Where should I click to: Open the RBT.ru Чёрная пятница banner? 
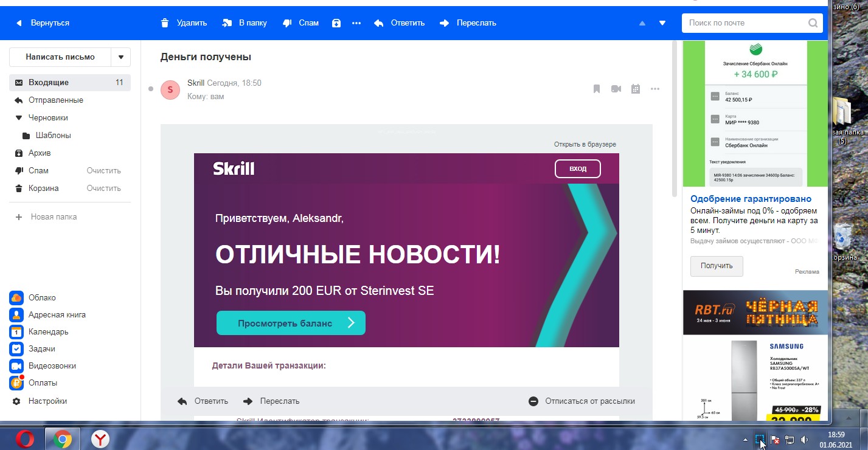coord(755,313)
